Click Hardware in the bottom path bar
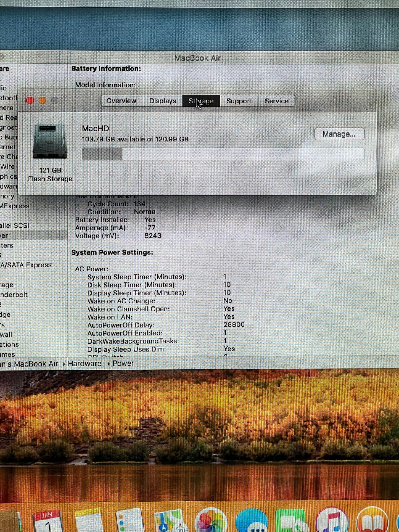The height and width of the screenshot is (532, 399). [84, 364]
